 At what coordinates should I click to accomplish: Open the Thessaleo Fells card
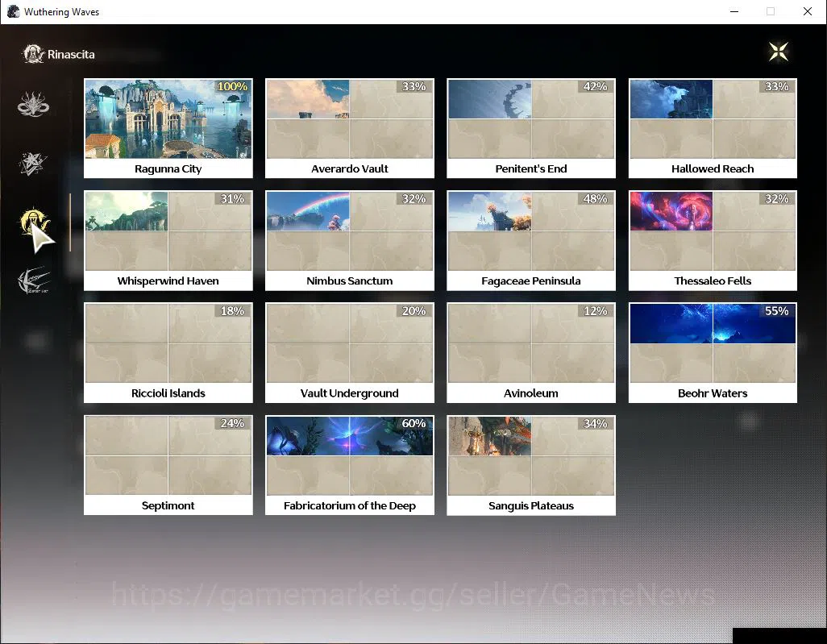[x=713, y=240]
